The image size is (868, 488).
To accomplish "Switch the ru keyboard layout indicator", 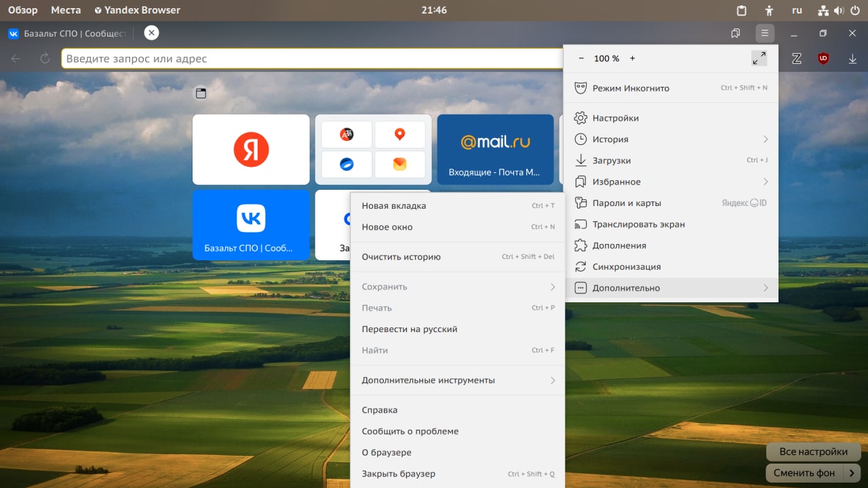I will tap(797, 10).
